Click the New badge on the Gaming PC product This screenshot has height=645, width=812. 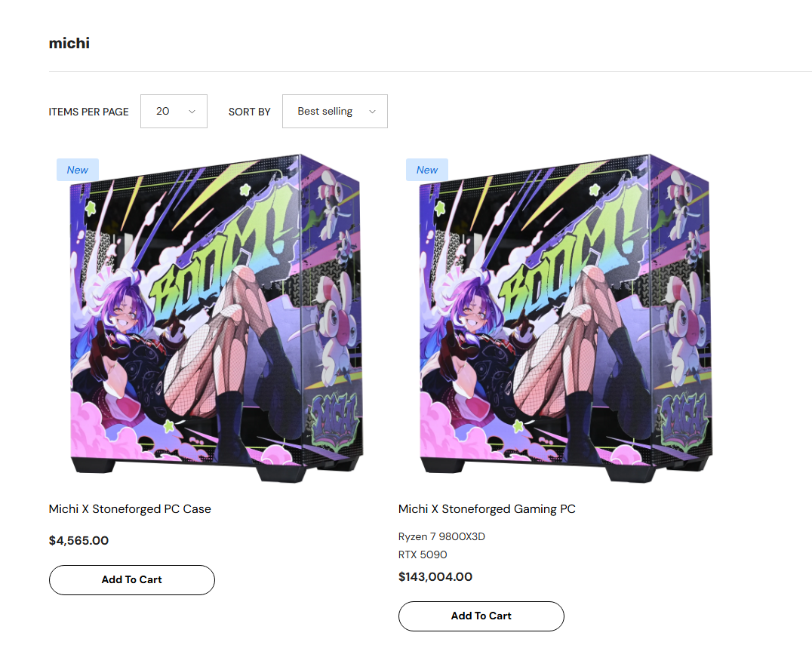pos(426,170)
